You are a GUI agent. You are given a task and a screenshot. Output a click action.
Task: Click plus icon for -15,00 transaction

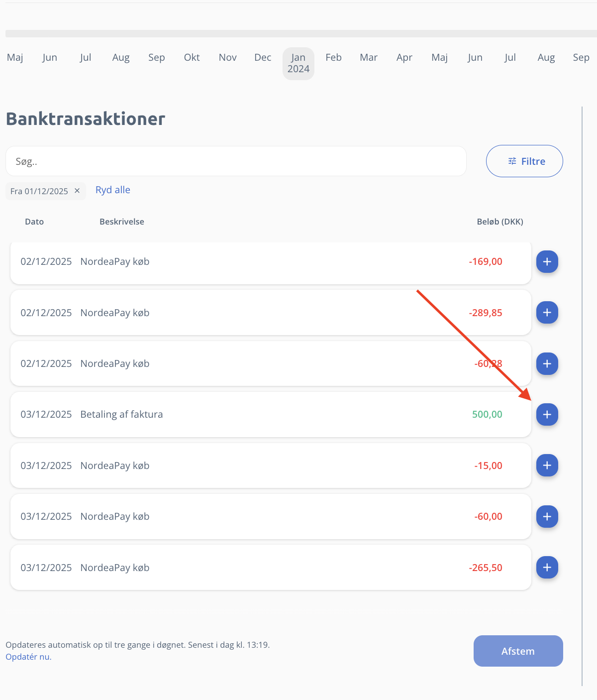coord(547,466)
